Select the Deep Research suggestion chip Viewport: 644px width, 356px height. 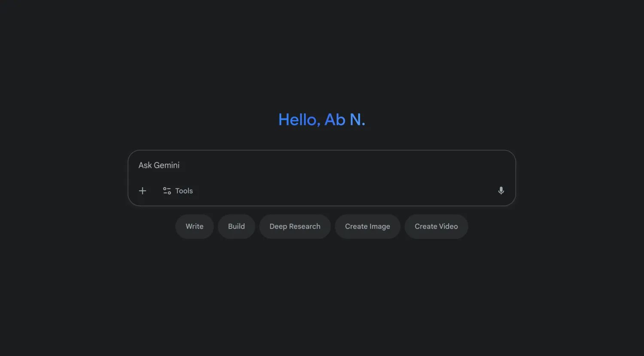(295, 226)
